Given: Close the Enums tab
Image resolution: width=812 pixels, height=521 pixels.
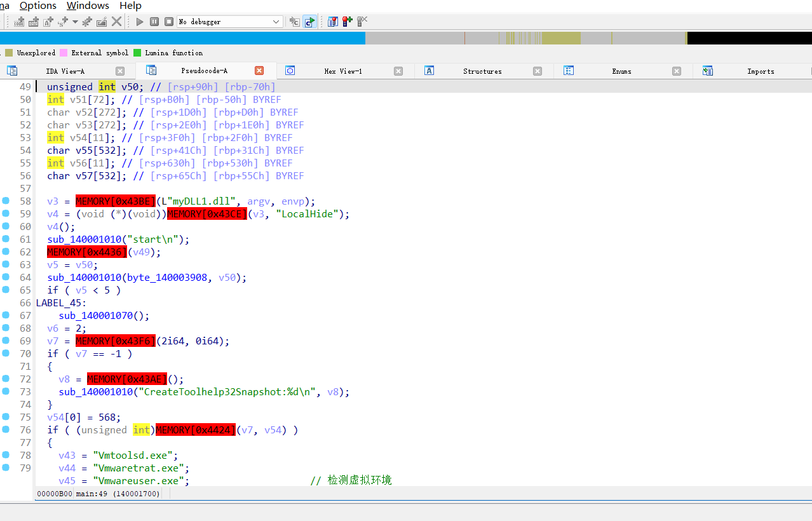Looking at the screenshot, I should (677, 71).
